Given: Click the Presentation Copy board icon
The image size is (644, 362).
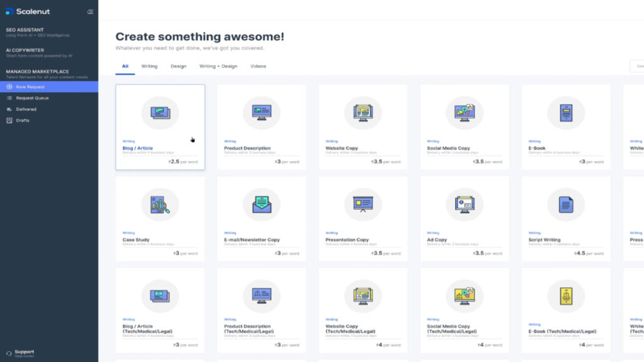Looking at the screenshot, I should point(363,204).
